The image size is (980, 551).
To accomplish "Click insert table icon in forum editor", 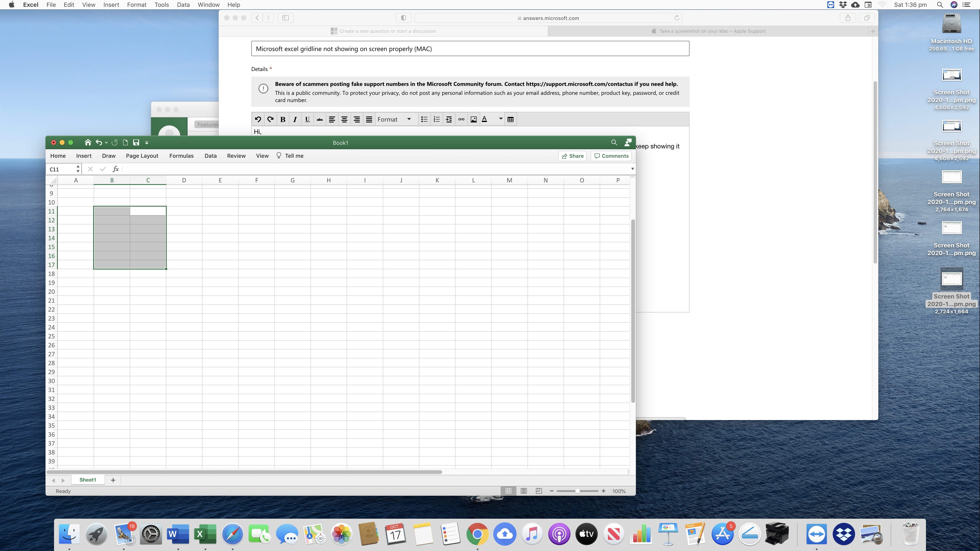I will [x=511, y=119].
